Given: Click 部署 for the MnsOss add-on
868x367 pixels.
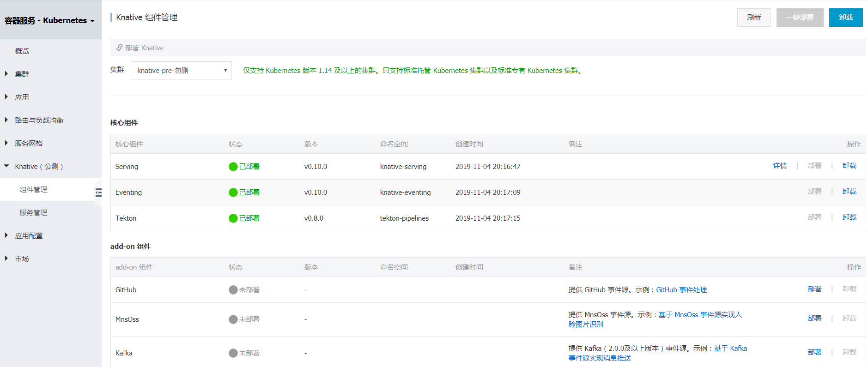Looking at the screenshot, I should click(815, 319).
